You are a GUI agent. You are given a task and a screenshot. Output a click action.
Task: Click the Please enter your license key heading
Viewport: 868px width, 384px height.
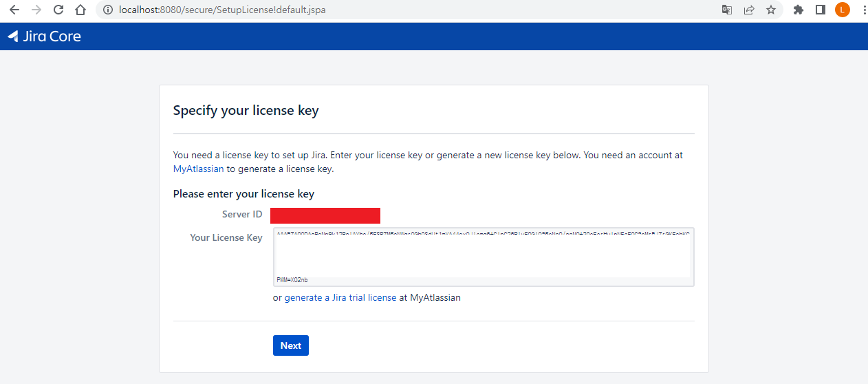pos(243,194)
